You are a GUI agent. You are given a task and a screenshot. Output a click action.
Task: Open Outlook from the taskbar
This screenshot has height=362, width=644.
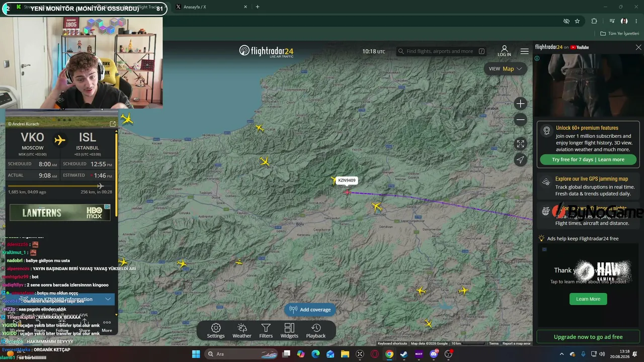tap(330, 354)
